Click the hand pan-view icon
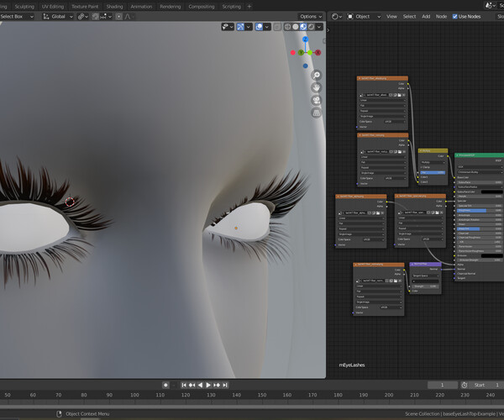 317,87
